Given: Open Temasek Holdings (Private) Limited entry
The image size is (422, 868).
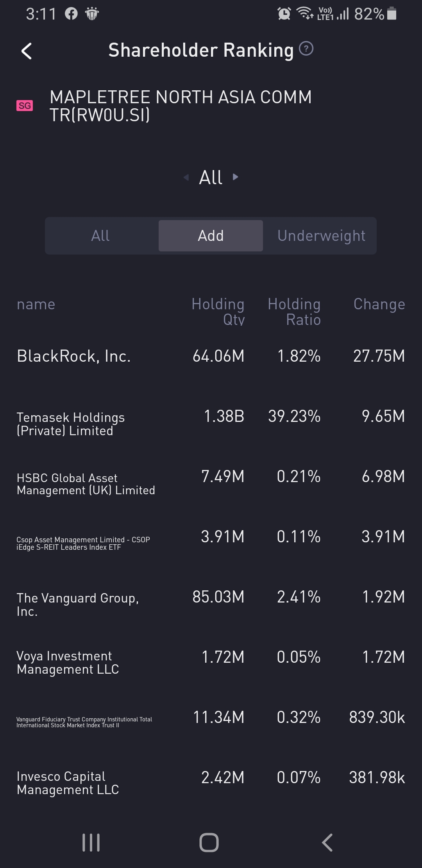Looking at the screenshot, I should point(71,424).
